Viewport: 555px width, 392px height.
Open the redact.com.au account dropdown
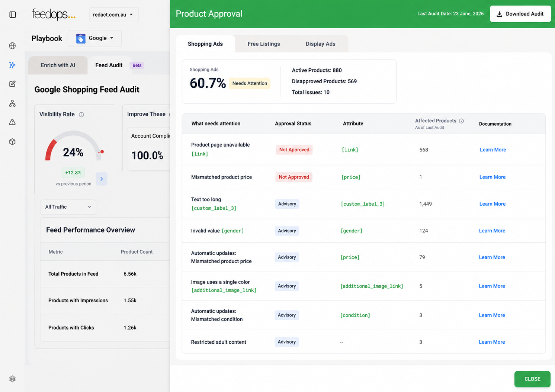[x=113, y=15]
